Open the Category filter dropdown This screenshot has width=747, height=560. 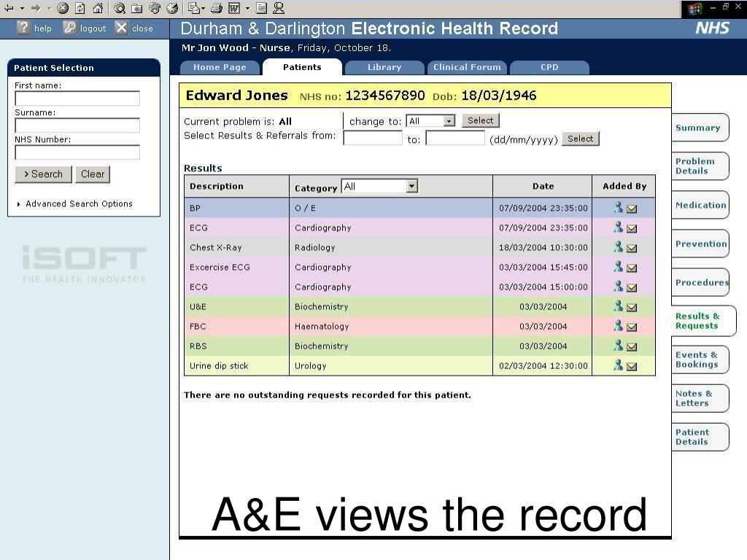click(x=379, y=186)
